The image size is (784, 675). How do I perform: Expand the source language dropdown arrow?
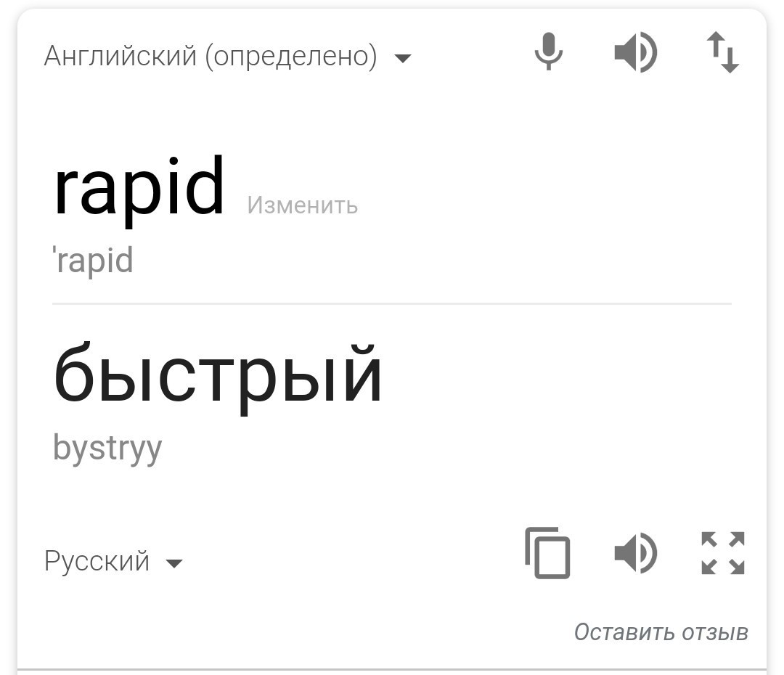(403, 57)
